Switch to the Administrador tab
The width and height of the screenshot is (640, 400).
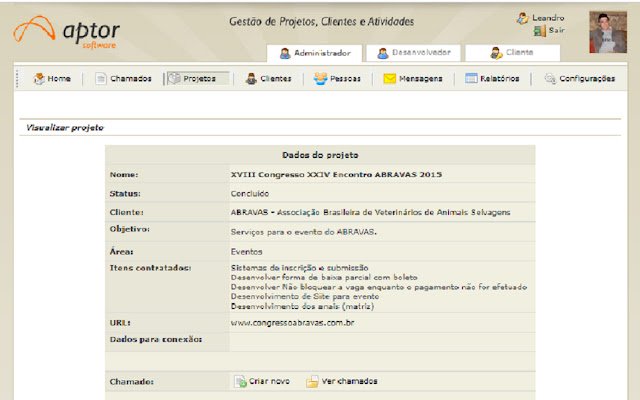314,53
